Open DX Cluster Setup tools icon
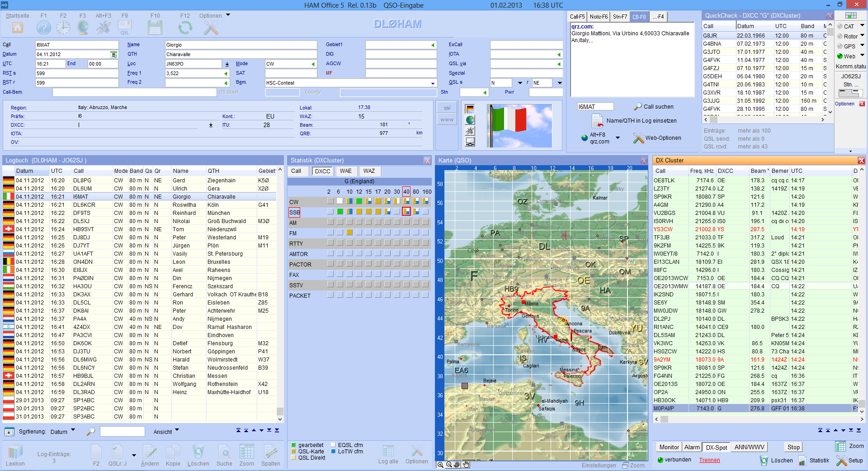This screenshot has height=471, width=868. (x=841, y=461)
